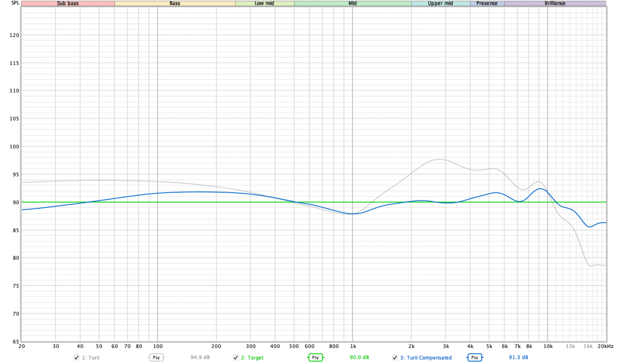Click the '1: Turii' legend label
Image resolution: width=617 pixels, height=364 pixels.
pyautogui.click(x=91, y=357)
